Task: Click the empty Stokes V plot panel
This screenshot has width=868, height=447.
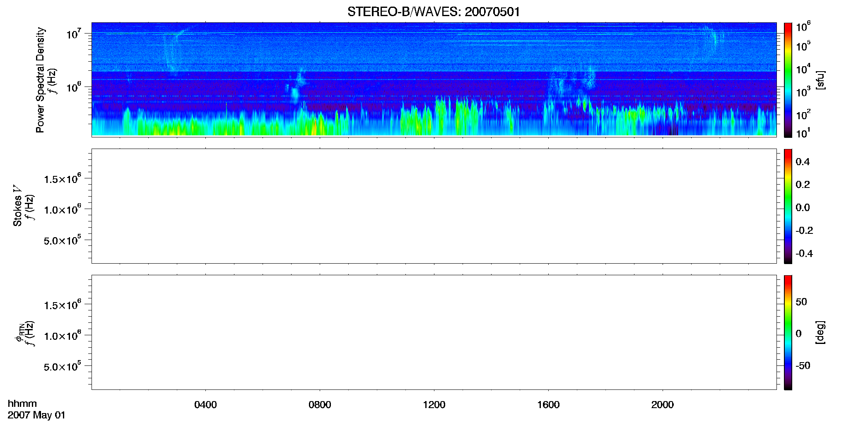Action: 434,206
